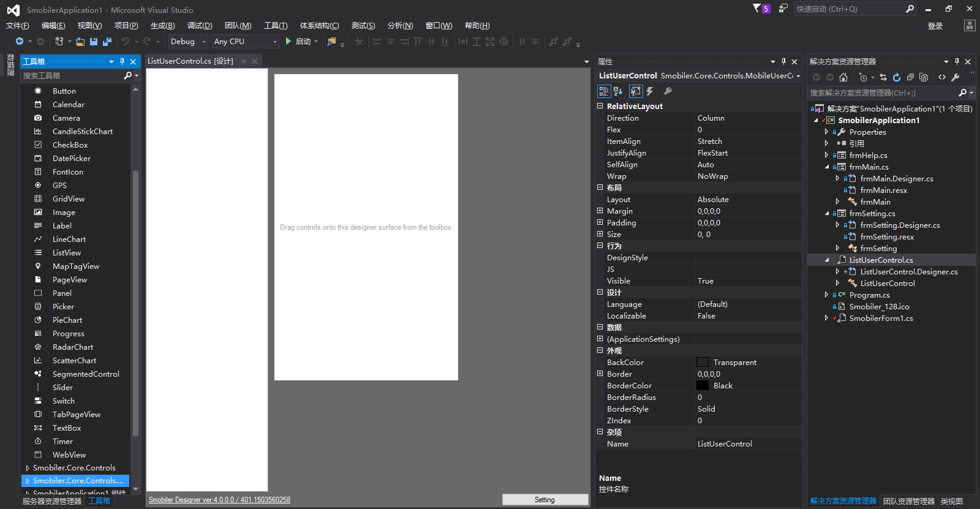Open the 工具(T) menu
980x509 pixels.
(276, 25)
